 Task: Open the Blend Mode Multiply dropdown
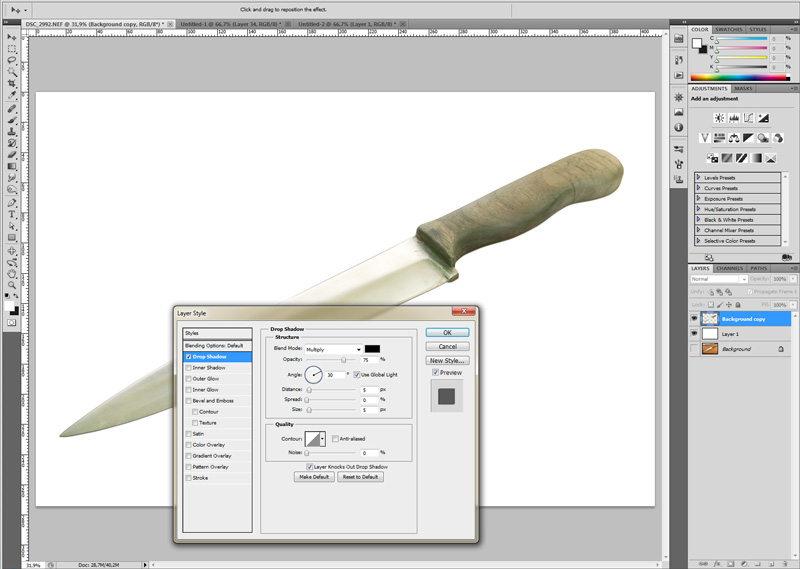pyautogui.click(x=333, y=350)
